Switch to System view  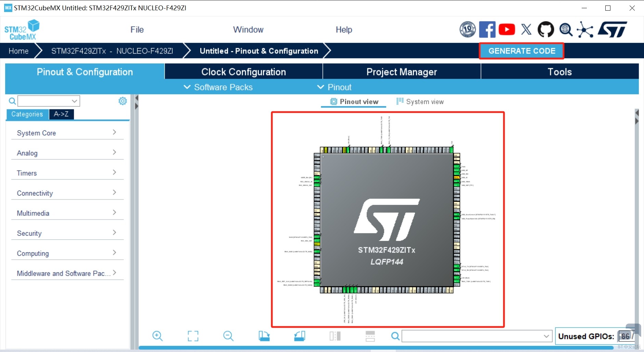click(x=420, y=102)
